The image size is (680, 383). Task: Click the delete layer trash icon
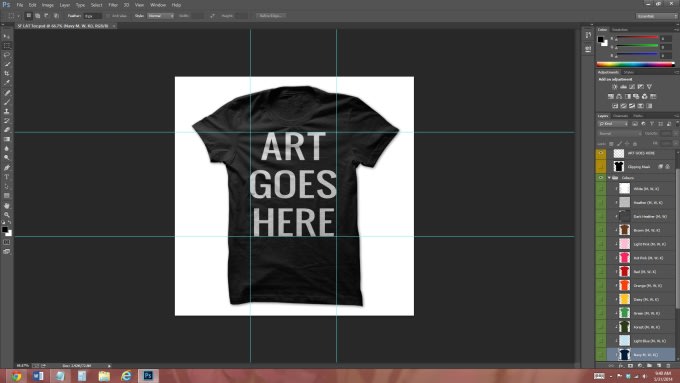coord(668,366)
